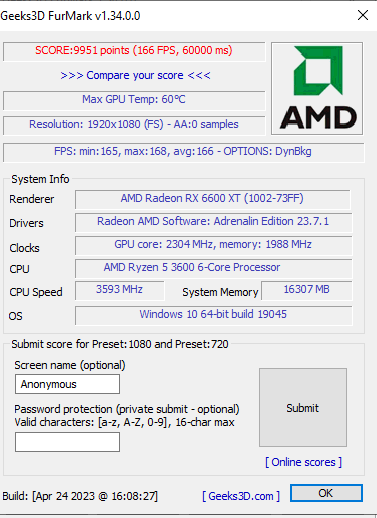Select the FPS min max avg field
377x518 pixels.
coord(183,152)
